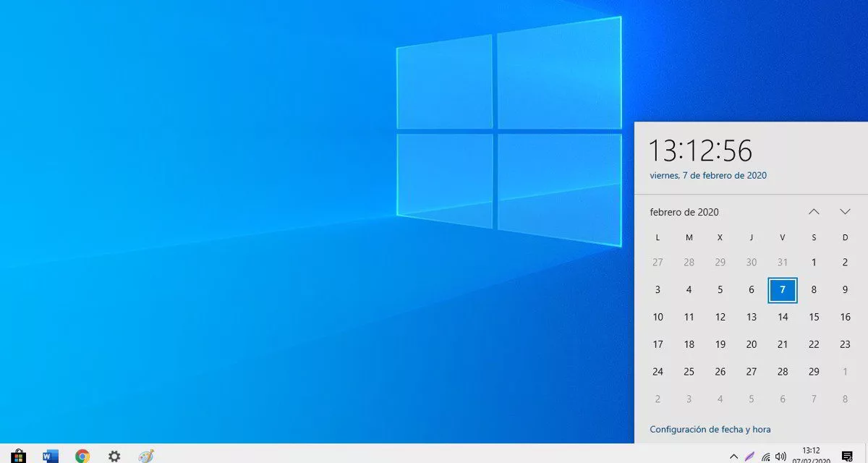Launch Paint from the taskbar
This screenshot has width=868, height=463.
tap(146, 456)
